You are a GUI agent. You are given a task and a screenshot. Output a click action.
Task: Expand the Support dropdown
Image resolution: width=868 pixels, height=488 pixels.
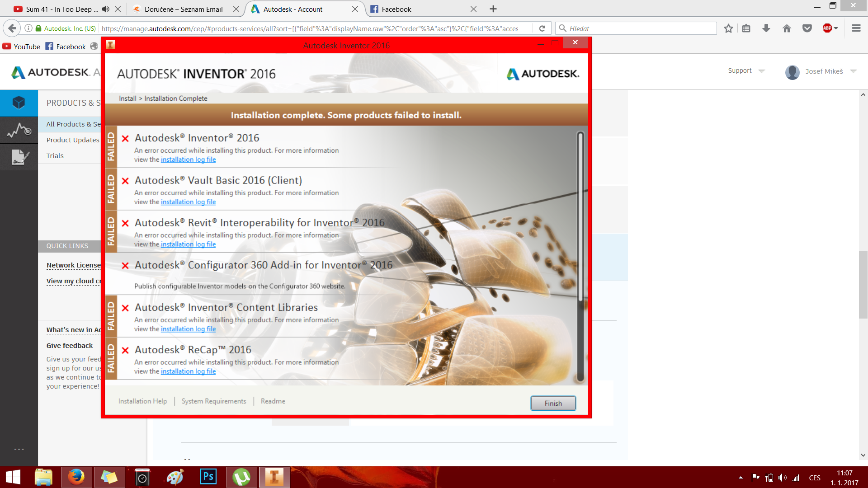pos(761,71)
